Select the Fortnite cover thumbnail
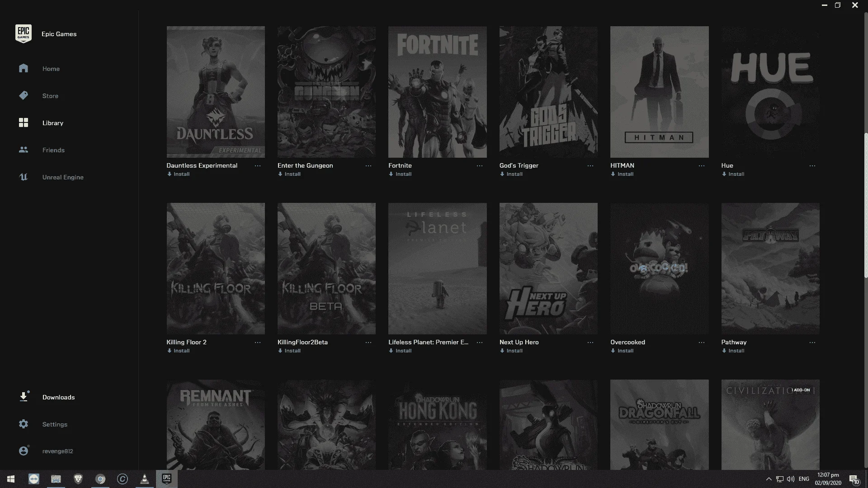This screenshot has width=868, height=488. pos(437,92)
